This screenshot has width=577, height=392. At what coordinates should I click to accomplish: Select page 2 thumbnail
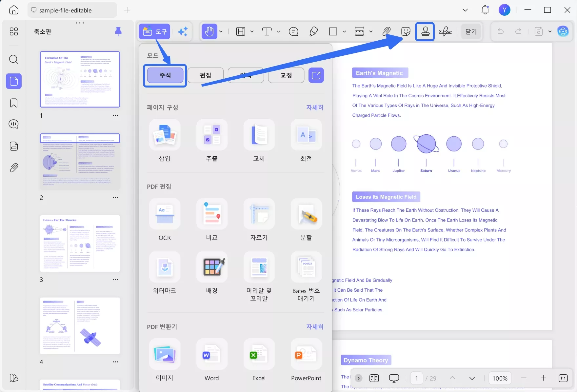pyautogui.click(x=80, y=161)
